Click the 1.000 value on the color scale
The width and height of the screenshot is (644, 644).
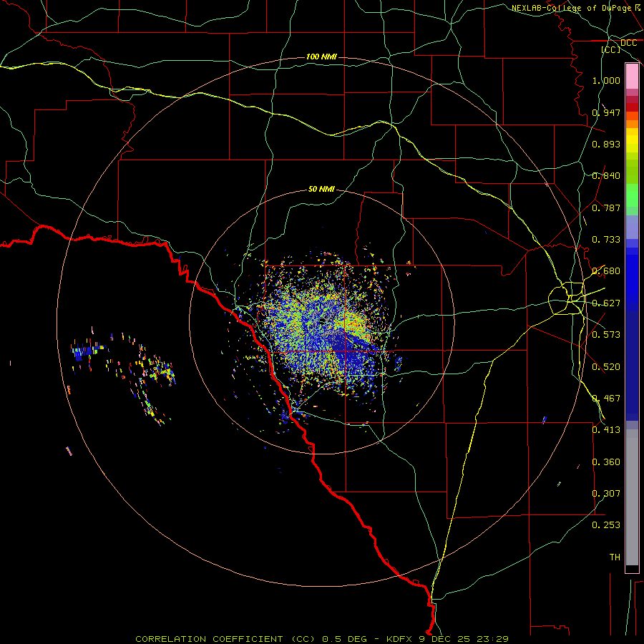(x=606, y=80)
